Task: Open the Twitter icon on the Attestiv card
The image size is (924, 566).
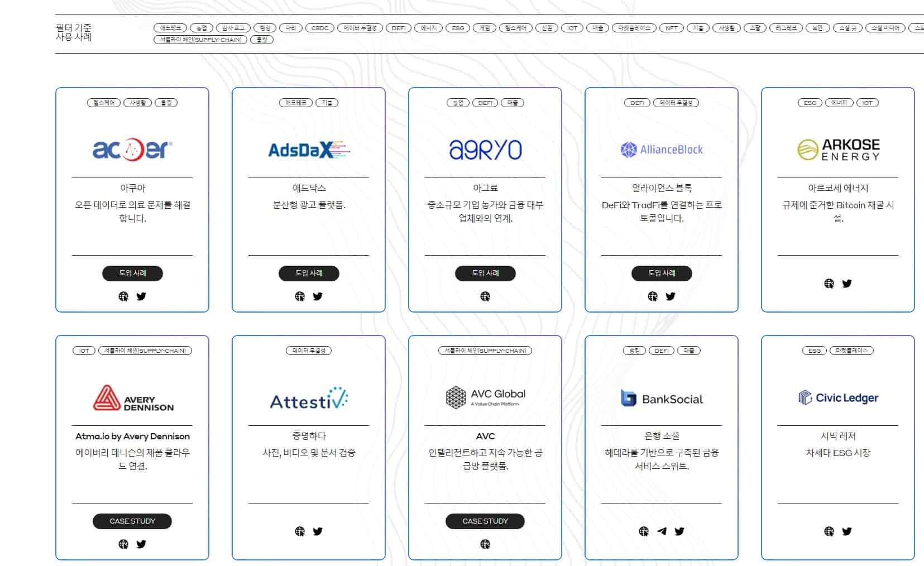Action: (318, 531)
